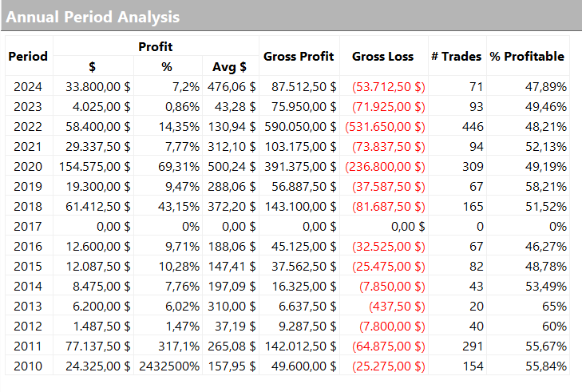Viewport: 582px width, 392px height.
Task: Click the 2017 period row label
Action: pyautogui.click(x=28, y=227)
